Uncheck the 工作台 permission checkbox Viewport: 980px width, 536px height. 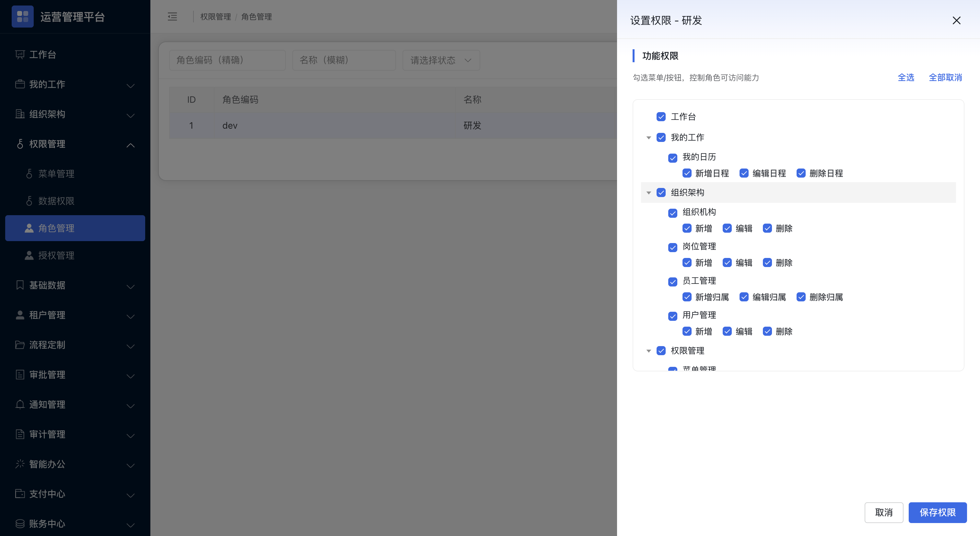[661, 116]
